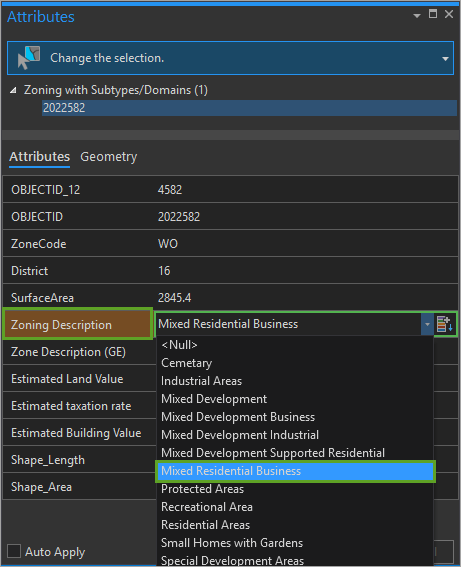Click the ZoneCode value WO

[x=167, y=244]
